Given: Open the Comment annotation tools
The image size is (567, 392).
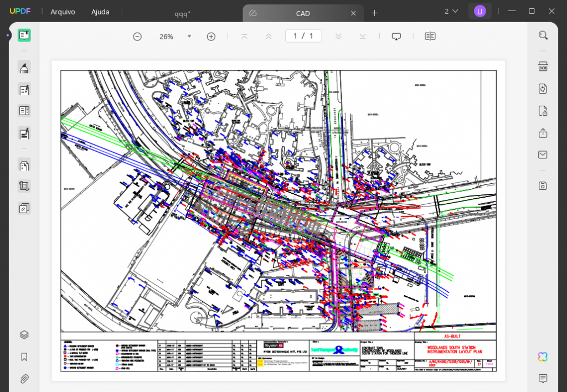Looking at the screenshot, I should [x=24, y=67].
